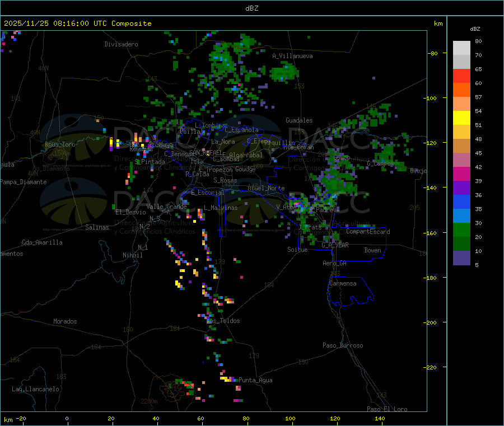The height and width of the screenshot is (426, 504).
Task: Click the 'Los_Toldos' map label
Action: 223,321
